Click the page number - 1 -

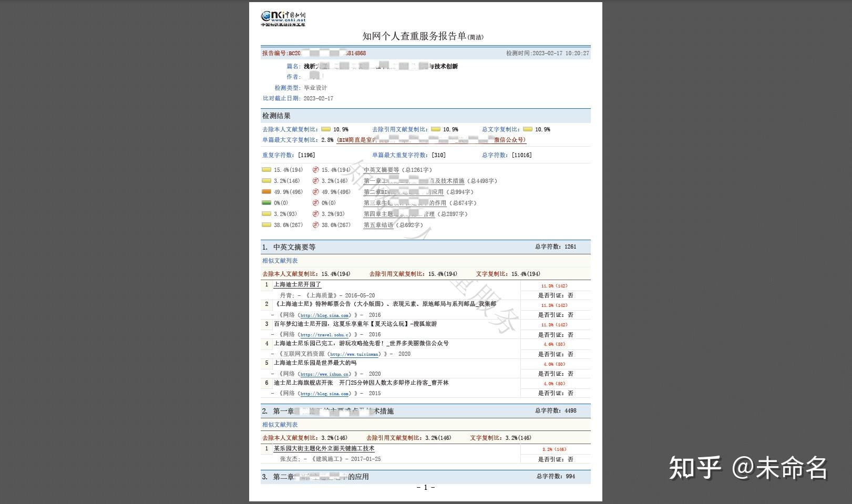point(426,487)
